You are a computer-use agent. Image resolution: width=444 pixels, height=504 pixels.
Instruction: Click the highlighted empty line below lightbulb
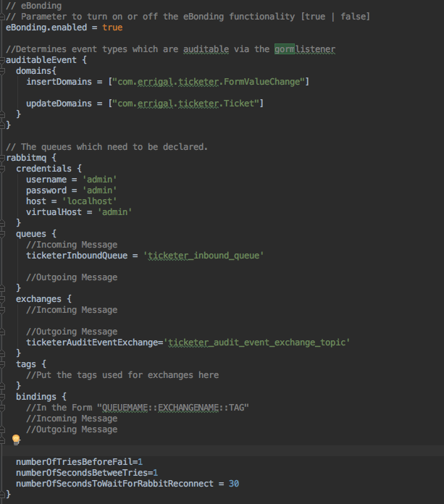217,450
